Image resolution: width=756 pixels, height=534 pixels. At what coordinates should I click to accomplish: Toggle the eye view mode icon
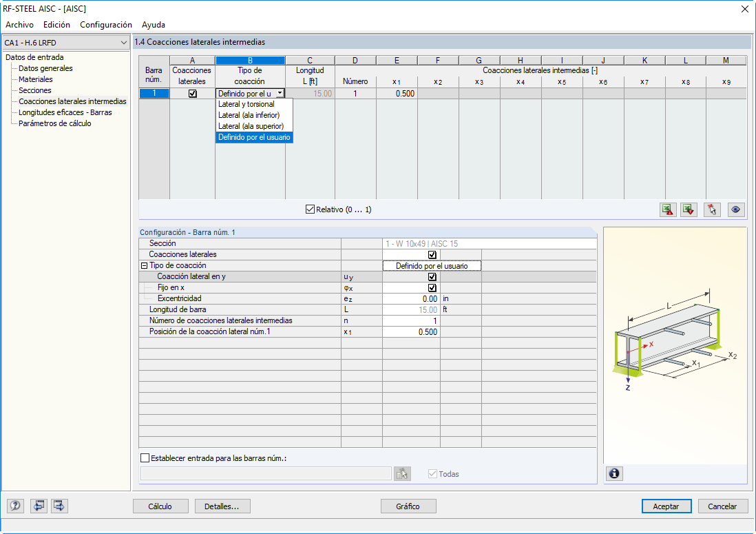tap(736, 210)
